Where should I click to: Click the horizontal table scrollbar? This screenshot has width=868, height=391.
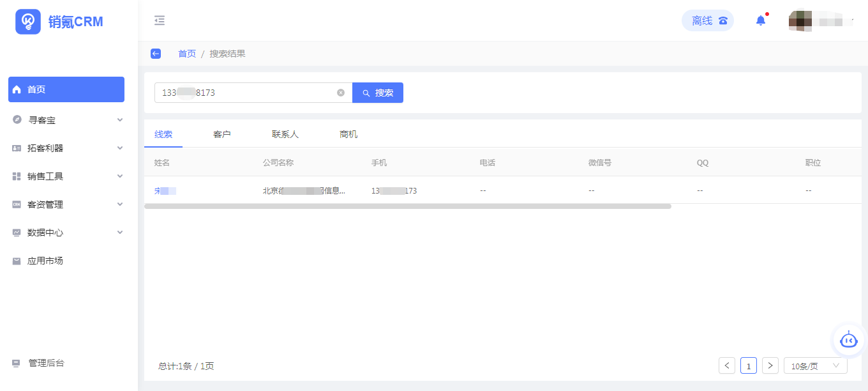[407, 206]
